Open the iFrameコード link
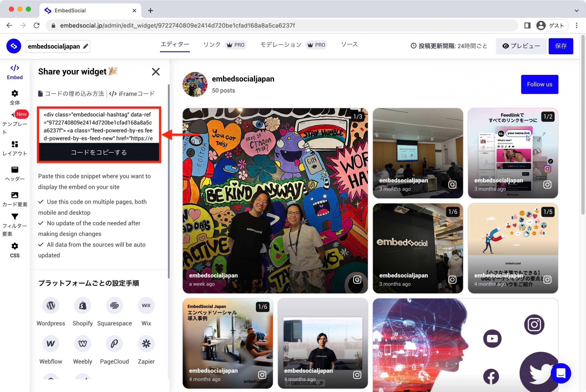 pyautogui.click(x=132, y=94)
